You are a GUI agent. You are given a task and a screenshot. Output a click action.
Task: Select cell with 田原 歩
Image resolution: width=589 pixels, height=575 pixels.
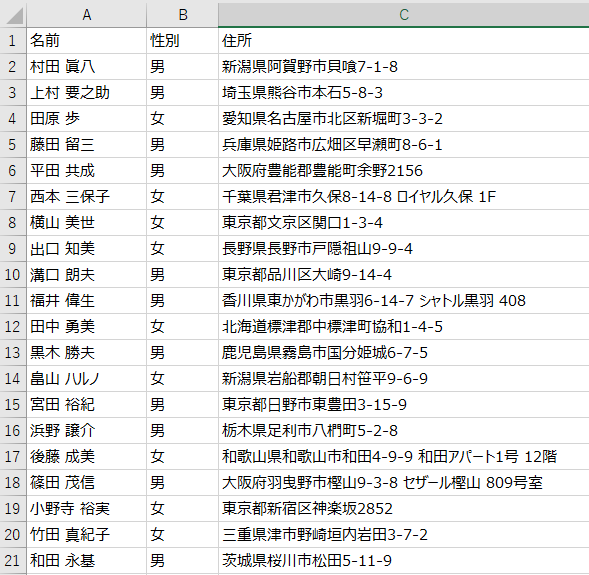(86, 118)
